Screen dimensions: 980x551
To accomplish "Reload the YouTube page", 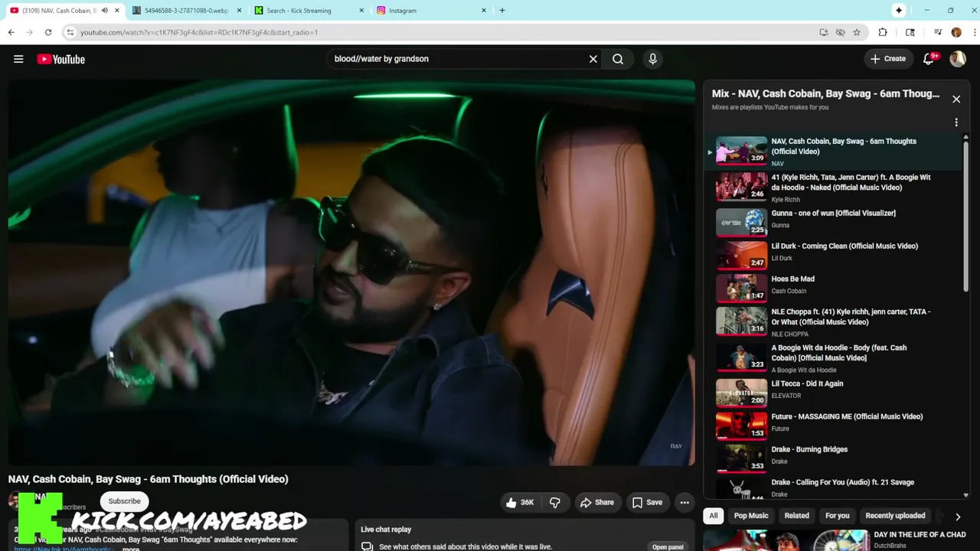I will click(48, 32).
